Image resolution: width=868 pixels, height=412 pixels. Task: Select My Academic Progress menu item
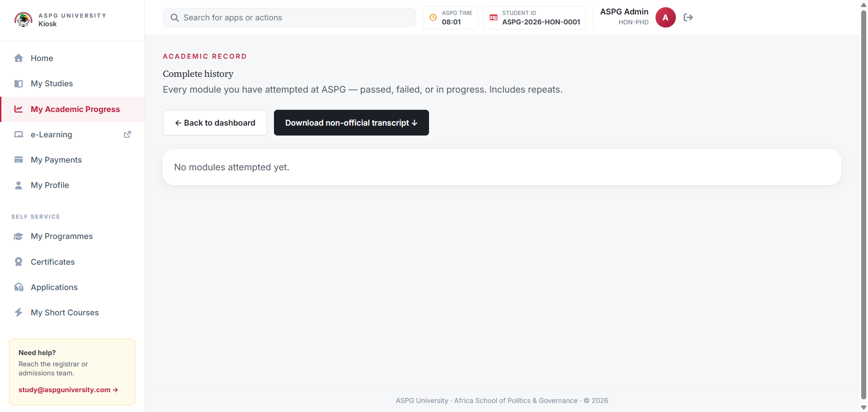[x=72, y=109]
